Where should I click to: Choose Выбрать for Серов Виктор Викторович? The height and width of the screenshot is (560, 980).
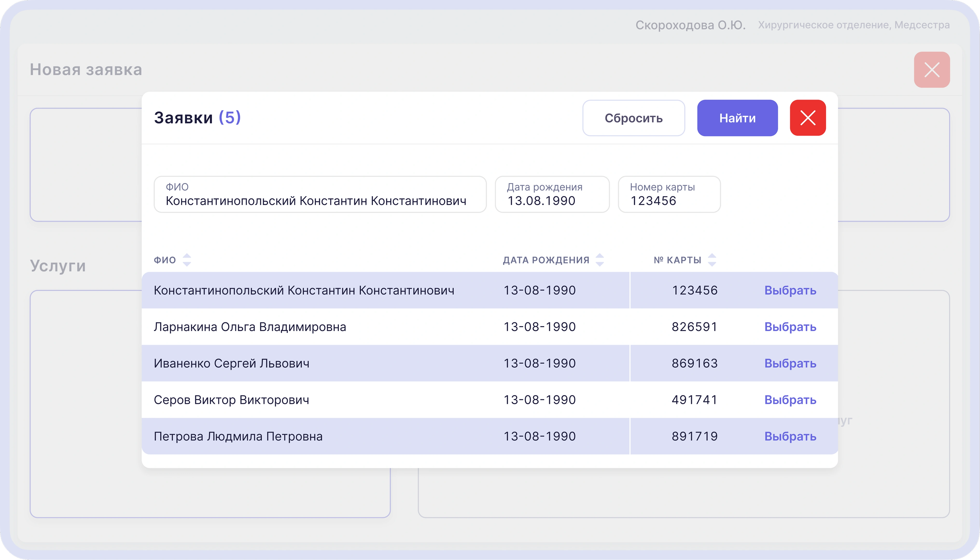coord(790,400)
